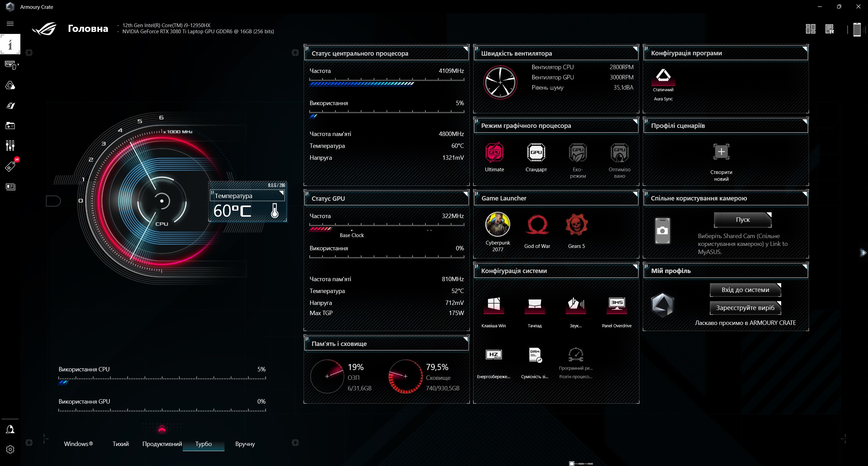Create a new scenario profile with plus tile
Image resolution: width=868 pixels, height=466 pixels.
(x=721, y=152)
